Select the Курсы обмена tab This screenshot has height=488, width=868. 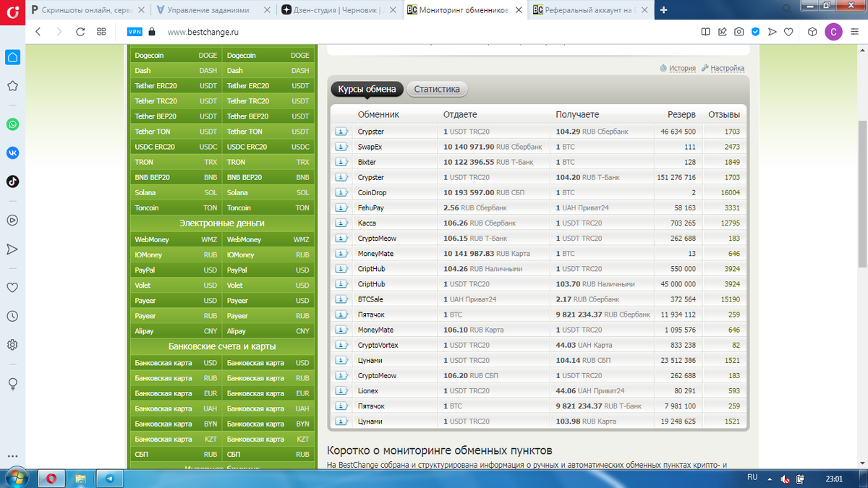tap(367, 90)
